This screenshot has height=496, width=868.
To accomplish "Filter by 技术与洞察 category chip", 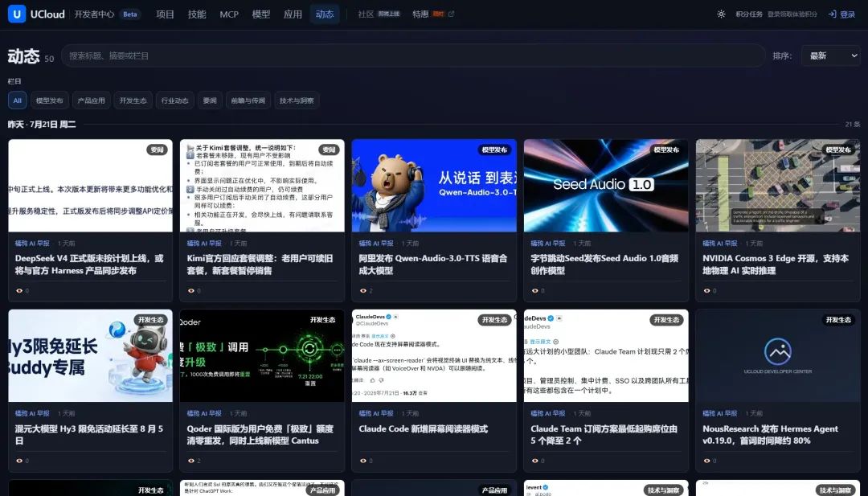I will [297, 100].
